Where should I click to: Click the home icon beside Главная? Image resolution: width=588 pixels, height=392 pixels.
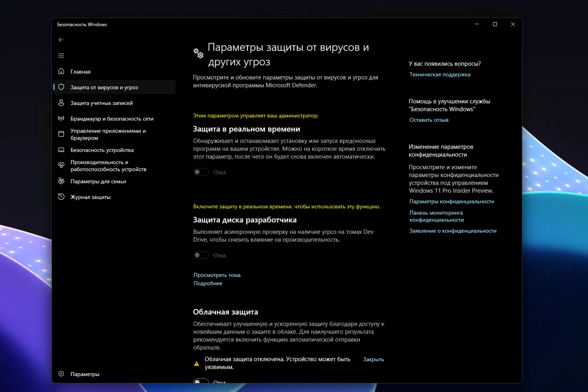click(61, 71)
